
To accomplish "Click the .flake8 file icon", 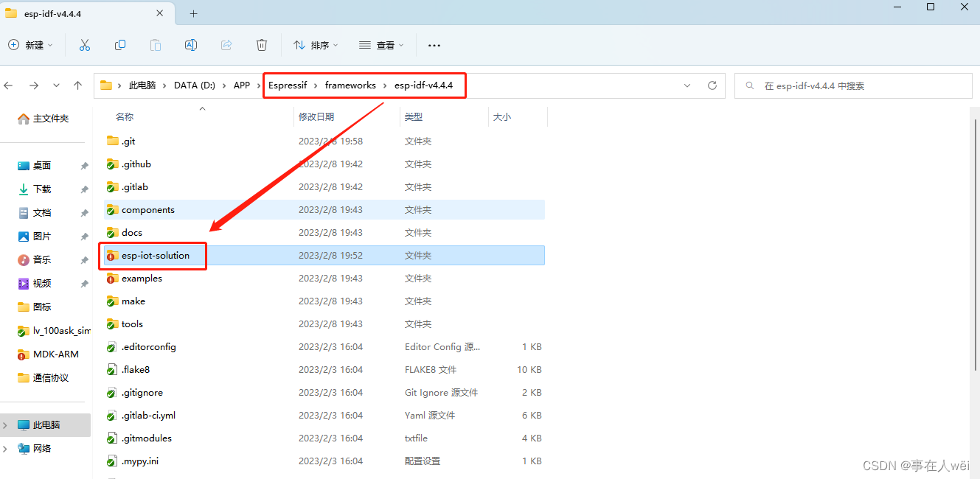I will pos(112,370).
